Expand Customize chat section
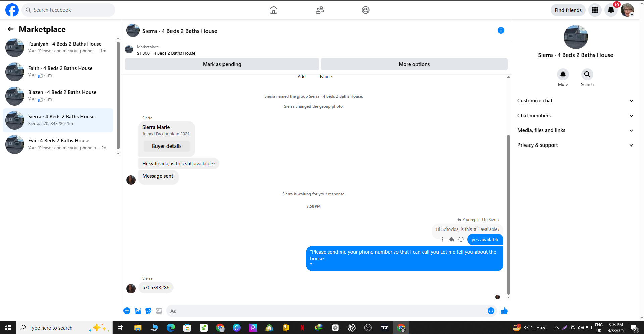 [x=575, y=101]
